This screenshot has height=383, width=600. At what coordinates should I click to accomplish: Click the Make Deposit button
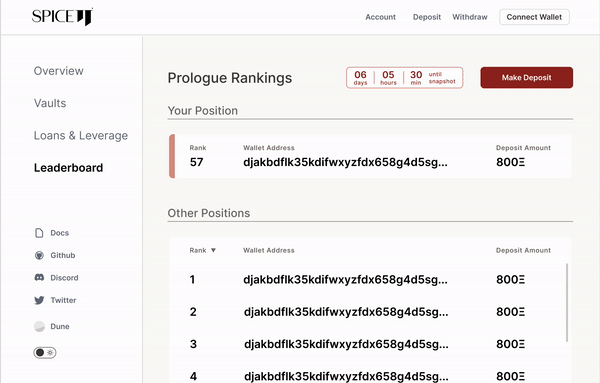[527, 78]
